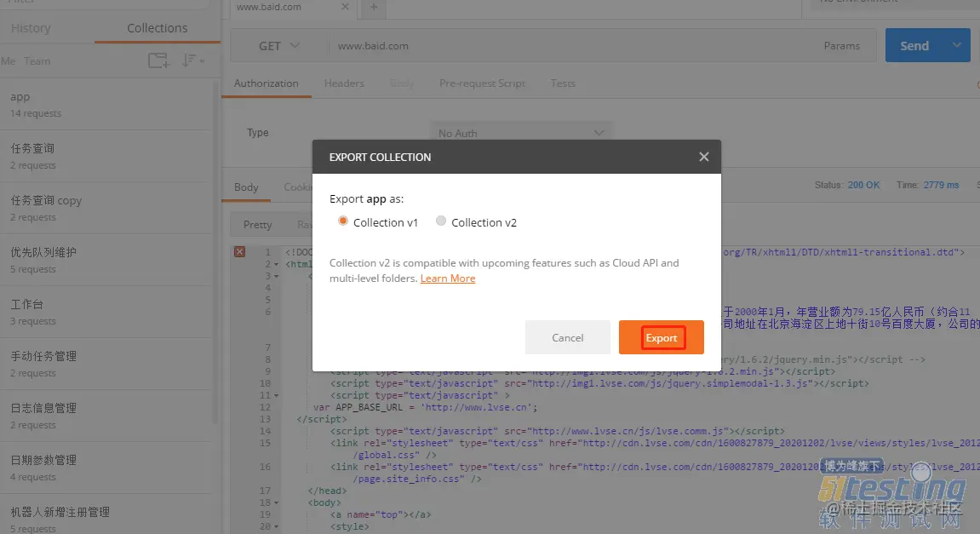Image resolution: width=980 pixels, height=534 pixels.
Task: Close the Export Collection dialog with X
Action: (x=704, y=157)
